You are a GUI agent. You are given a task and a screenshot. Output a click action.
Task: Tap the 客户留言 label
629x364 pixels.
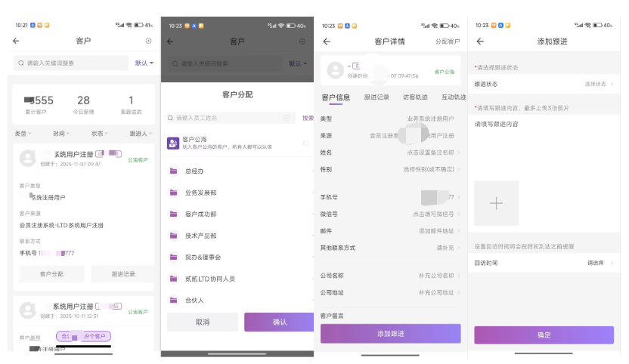click(x=332, y=316)
